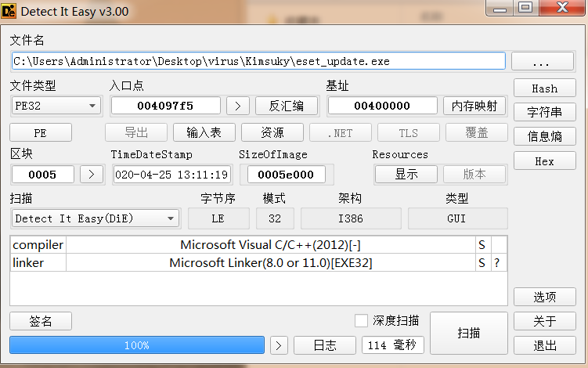
Task: Open the 字符串 (strings) viewer
Action: 544,112
